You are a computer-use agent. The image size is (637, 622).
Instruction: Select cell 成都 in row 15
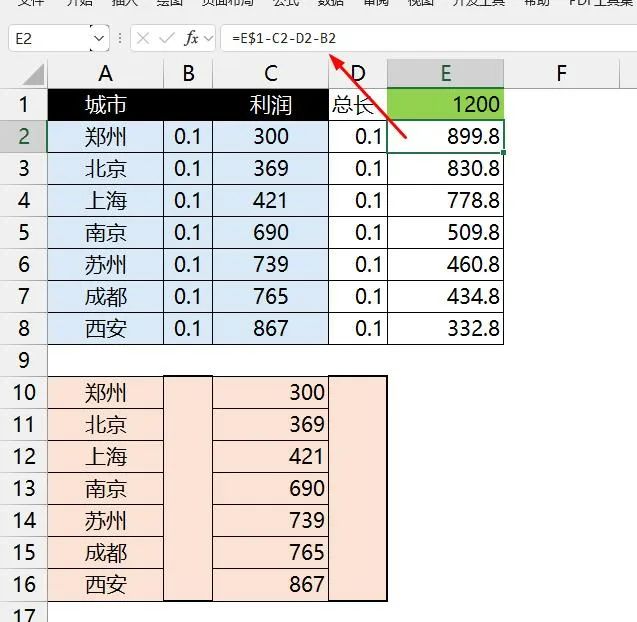pyautogui.click(x=106, y=553)
